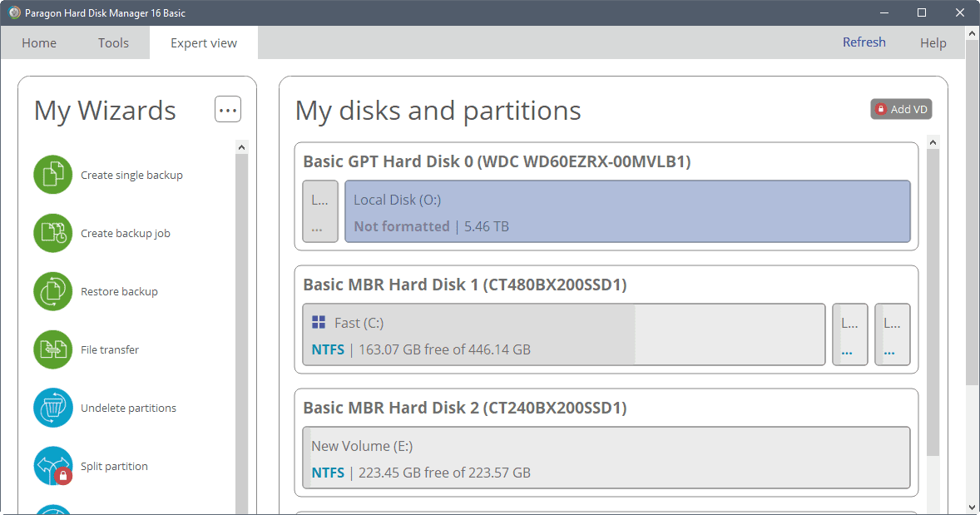Select the last small partition on Hard Disk 1
Screen dimensions: 980x515
893,334
